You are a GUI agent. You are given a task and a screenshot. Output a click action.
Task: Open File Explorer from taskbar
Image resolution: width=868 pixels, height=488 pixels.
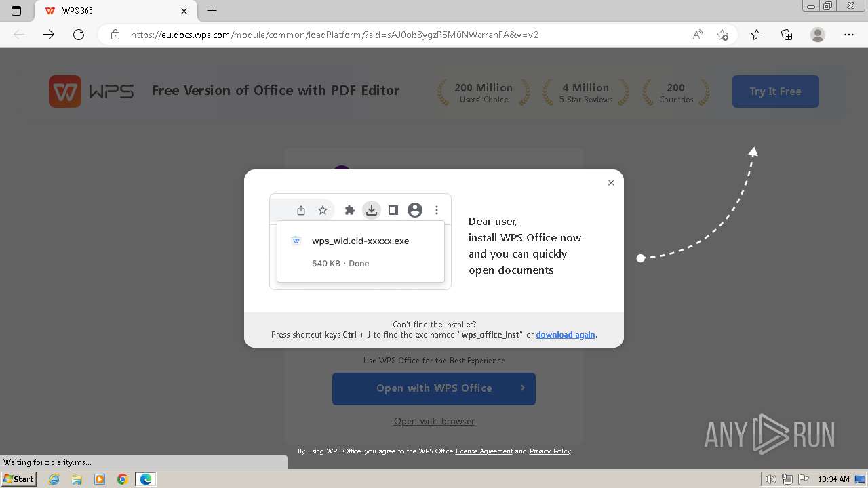tap(77, 479)
